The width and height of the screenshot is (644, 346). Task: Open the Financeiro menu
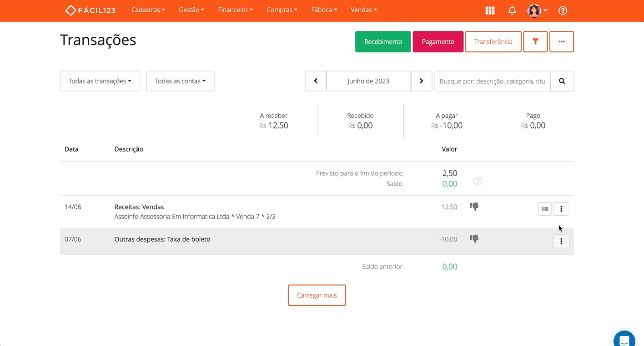[x=235, y=10]
